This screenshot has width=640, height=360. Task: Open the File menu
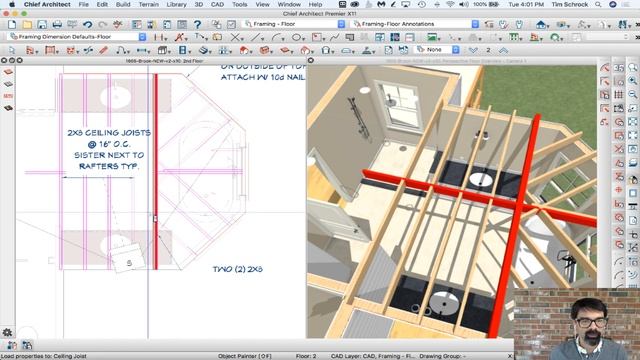click(84, 4)
